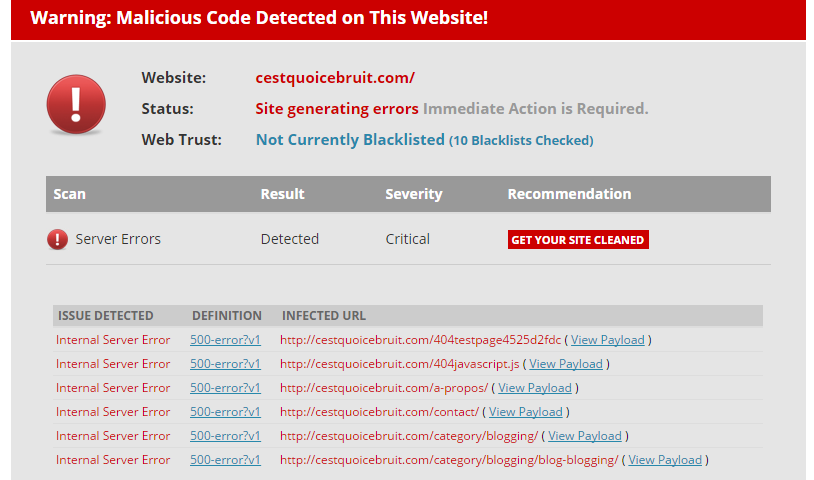Open 500-error?v1 definition for 404testpage4525d2fdc row
814x480 pixels.
(225, 340)
